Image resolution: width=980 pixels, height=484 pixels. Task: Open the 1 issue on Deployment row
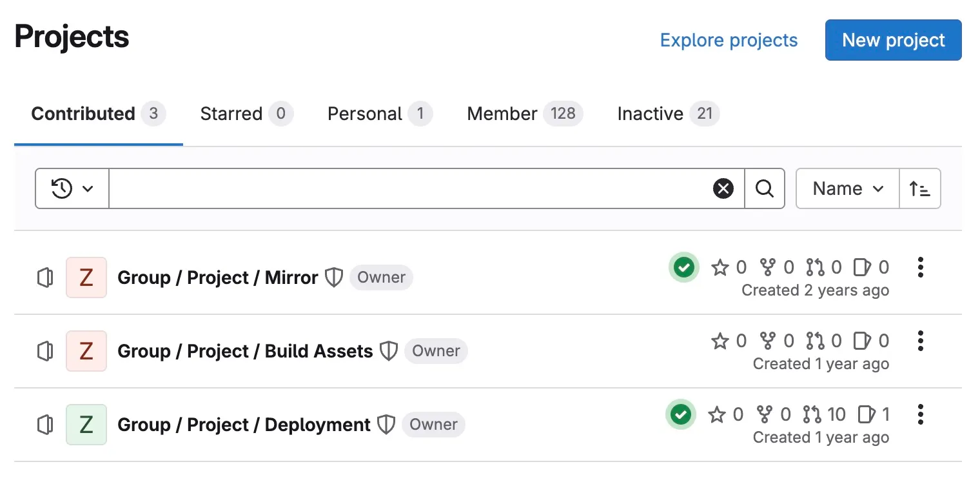874,414
